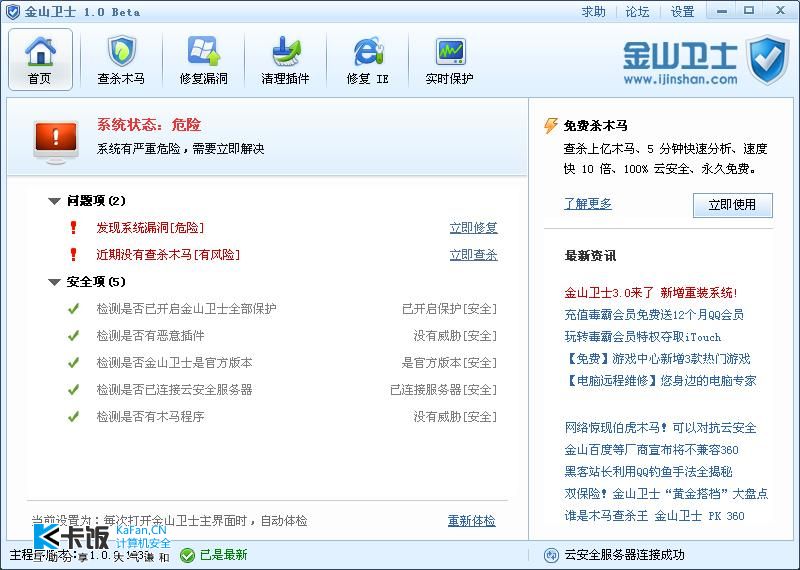The width and height of the screenshot is (800, 570).
Task: Click the lightning icon beside 免费杀木马
Action: (551, 125)
